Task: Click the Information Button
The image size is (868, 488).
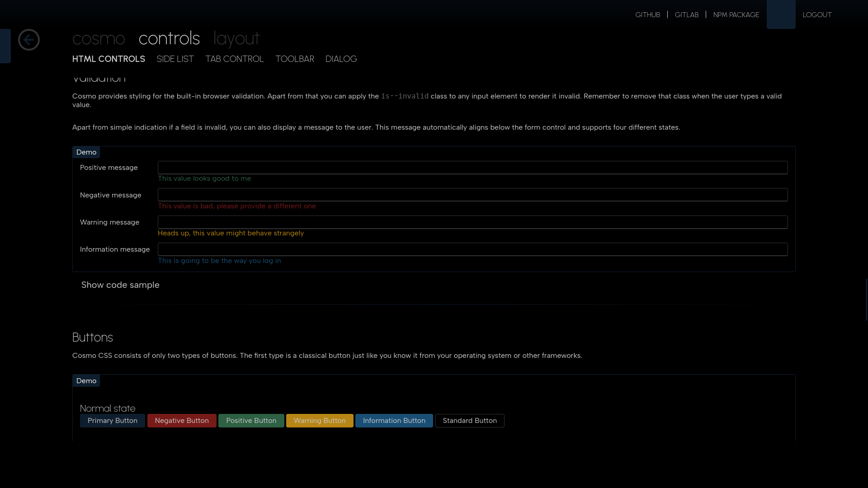Action: (394, 421)
